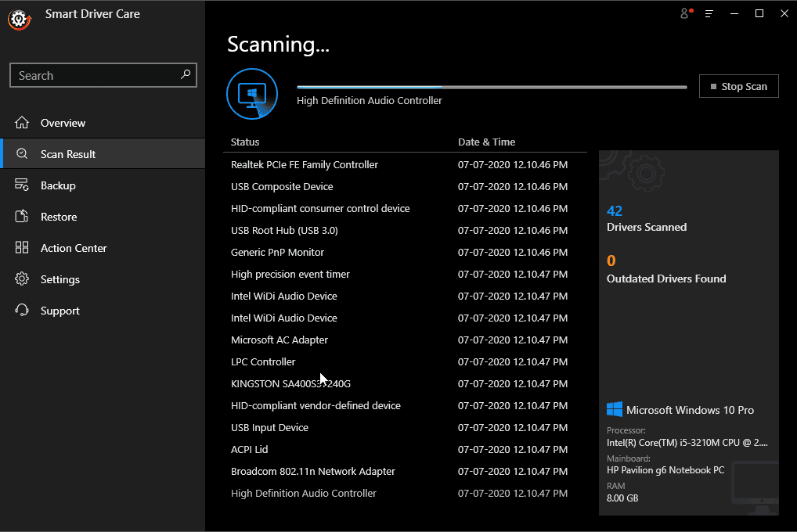Click current device name under progress bar

[369, 101]
